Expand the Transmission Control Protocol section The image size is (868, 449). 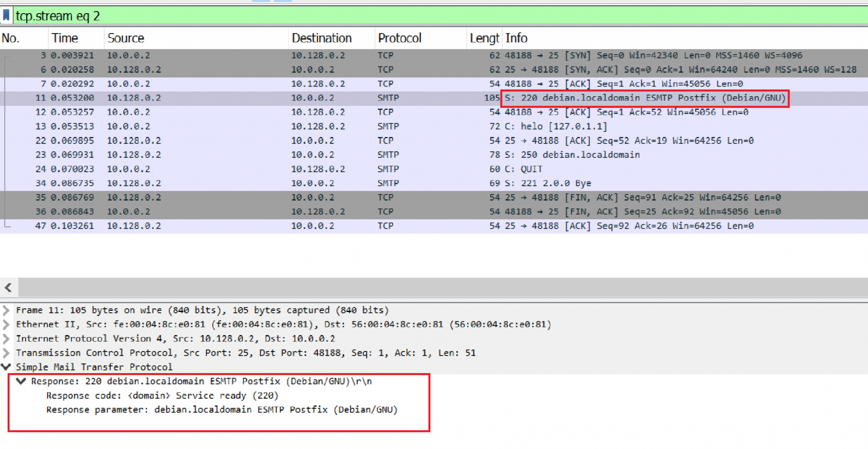tap(6, 353)
